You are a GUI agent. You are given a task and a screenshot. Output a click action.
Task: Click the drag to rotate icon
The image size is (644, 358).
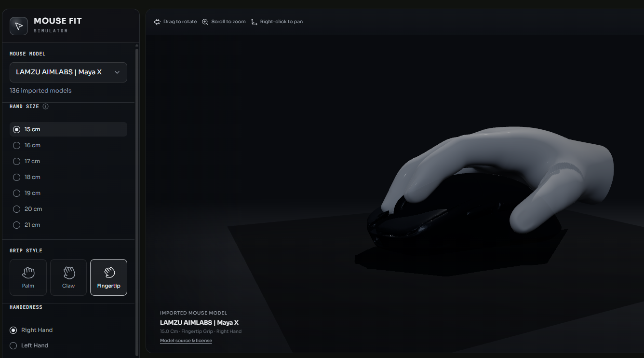pos(157,22)
